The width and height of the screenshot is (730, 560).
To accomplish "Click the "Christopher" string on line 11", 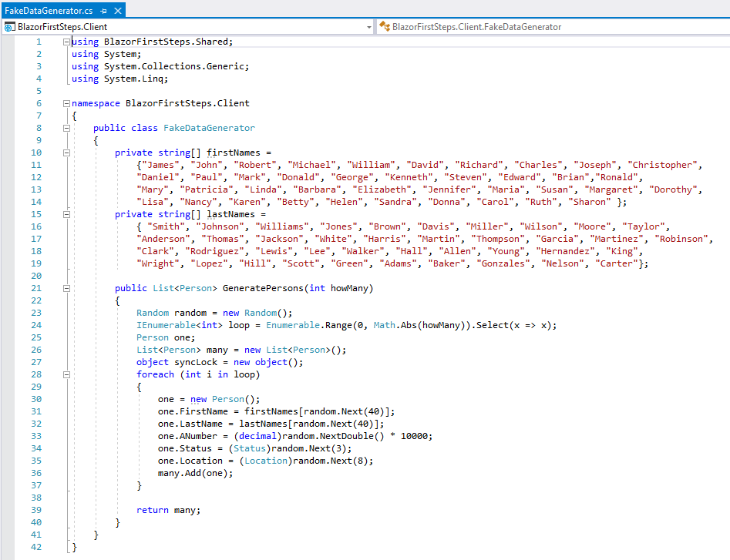I will click(x=662, y=165).
